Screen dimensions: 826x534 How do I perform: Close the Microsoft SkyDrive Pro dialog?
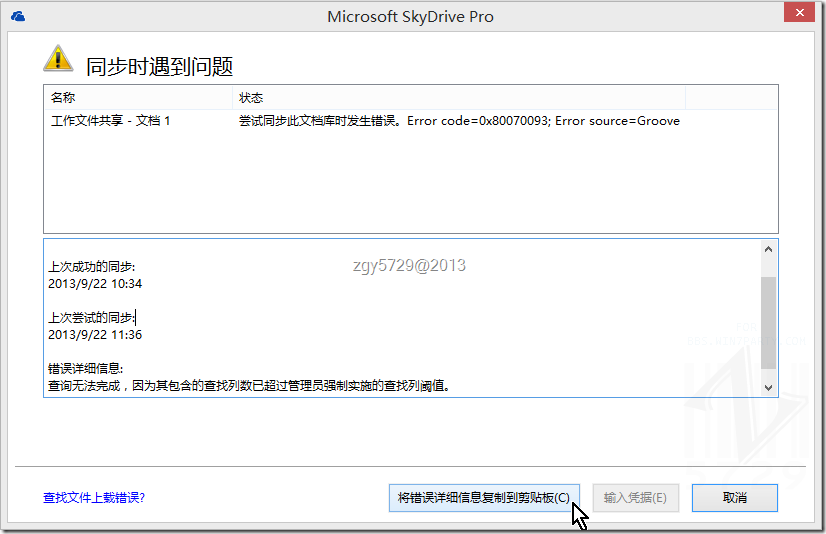(799, 12)
